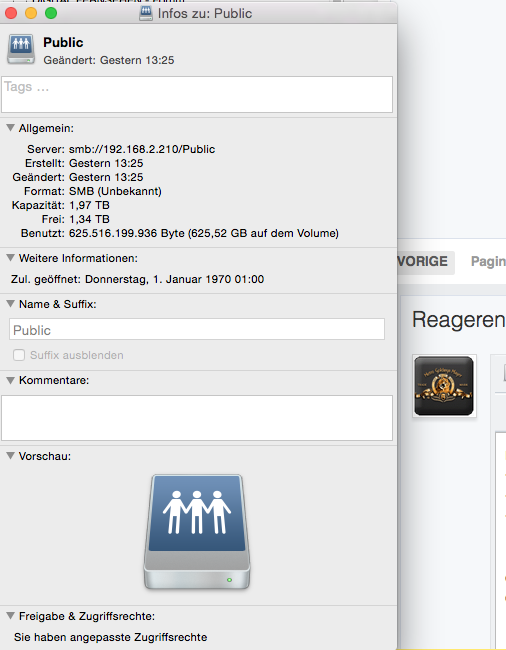Viewport: 506px width, 650px height.
Task: Click the Public name text field
Action: [197, 330]
